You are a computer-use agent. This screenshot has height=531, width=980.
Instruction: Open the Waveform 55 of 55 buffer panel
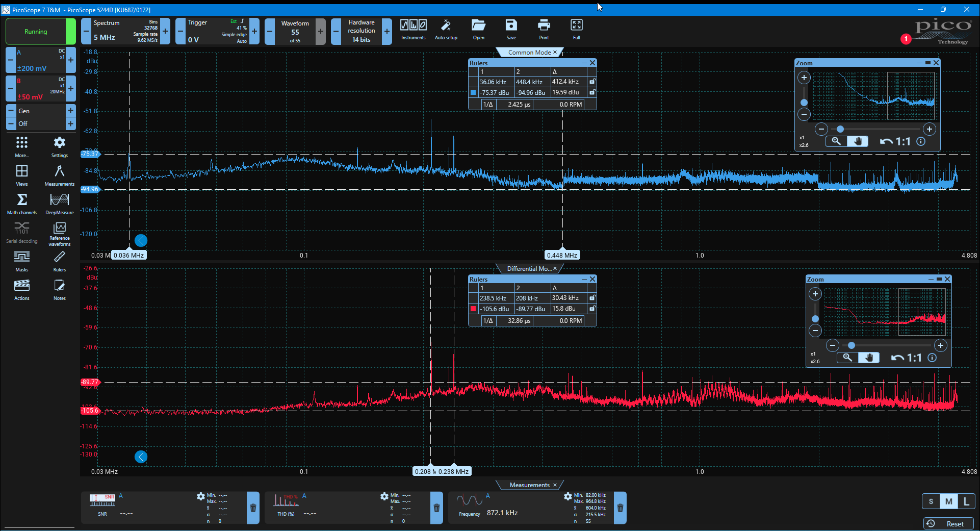(x=295, y=31)
